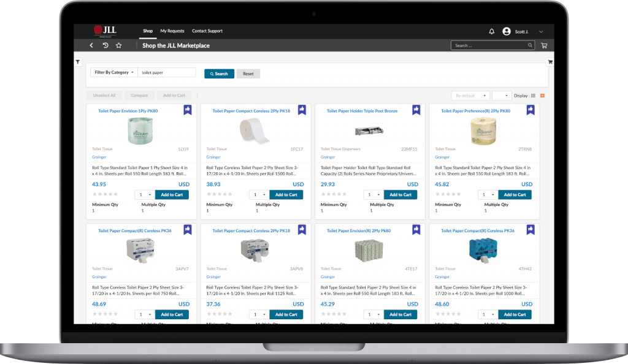This screenshot has height=364, width=628.
Task: Click the Scott J. user name
Action: 521,32
